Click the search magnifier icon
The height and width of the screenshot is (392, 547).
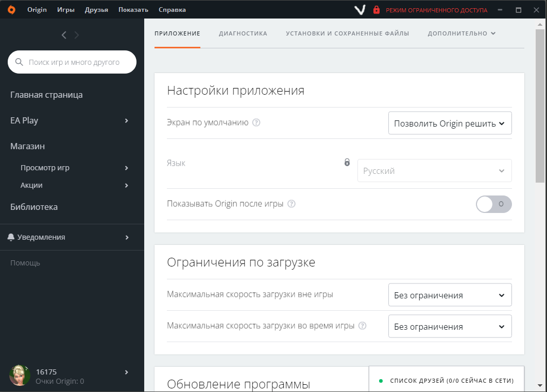[x=19, y=62]
